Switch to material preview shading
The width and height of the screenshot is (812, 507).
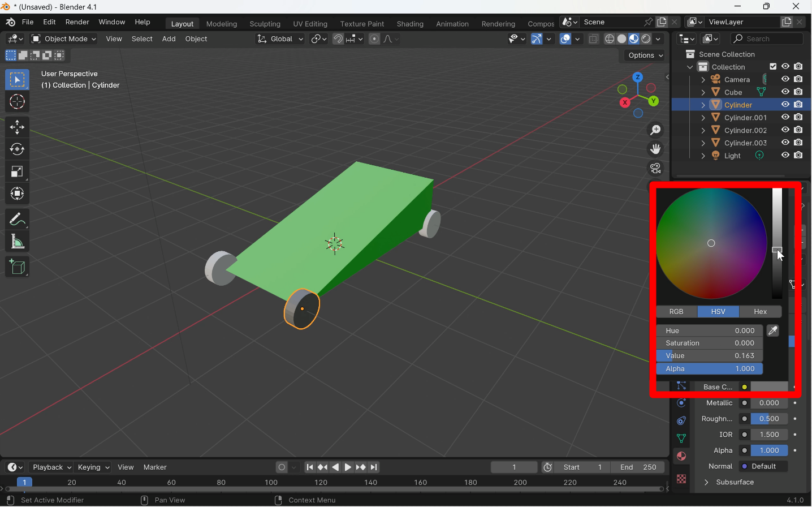(634, 39)
